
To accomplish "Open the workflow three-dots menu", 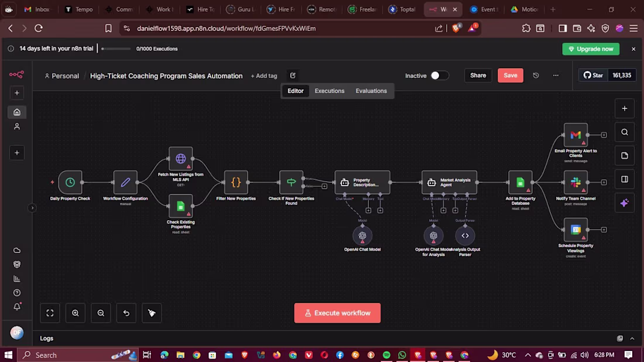I will coord(556,76).
